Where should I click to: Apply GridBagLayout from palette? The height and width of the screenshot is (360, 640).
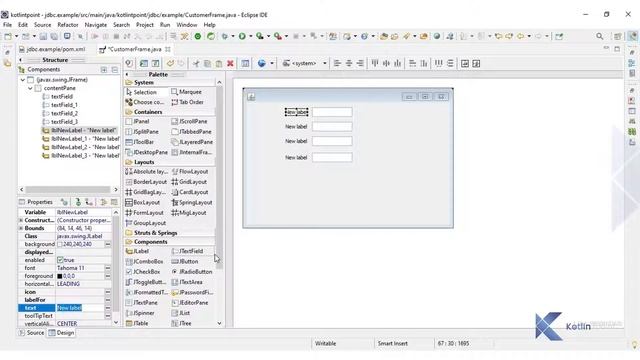pyautogui.click(x=146, y=192)
